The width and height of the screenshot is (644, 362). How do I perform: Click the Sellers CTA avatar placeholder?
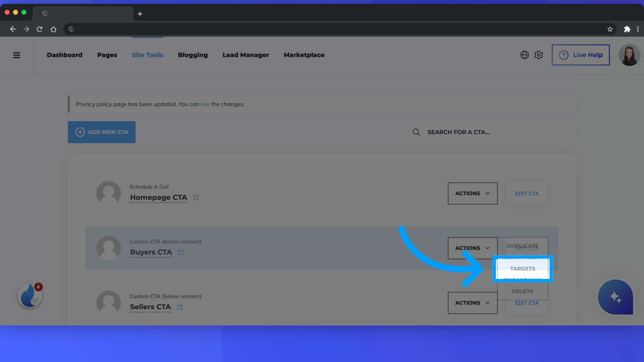pyautogui.click(x=109, y=303)
